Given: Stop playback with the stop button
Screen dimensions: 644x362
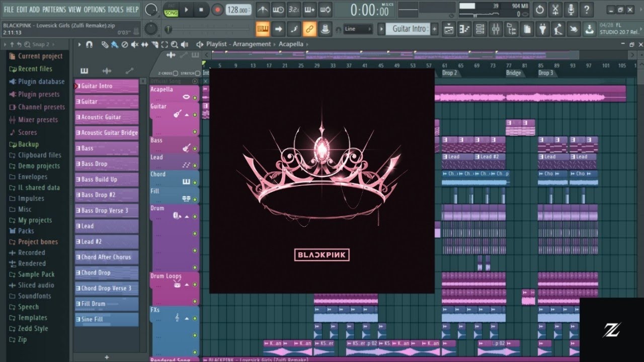Looking at the screenshot, I should point(201,10).
